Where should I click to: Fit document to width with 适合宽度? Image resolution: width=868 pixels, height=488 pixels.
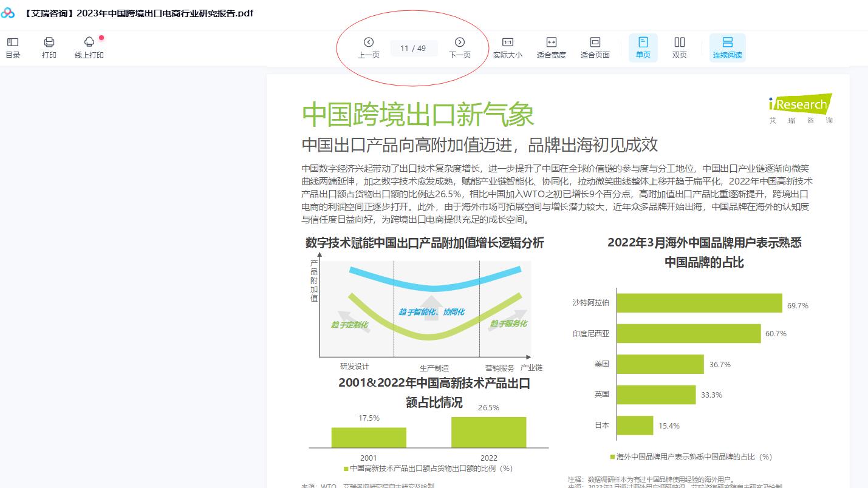(x=551, y=47)
